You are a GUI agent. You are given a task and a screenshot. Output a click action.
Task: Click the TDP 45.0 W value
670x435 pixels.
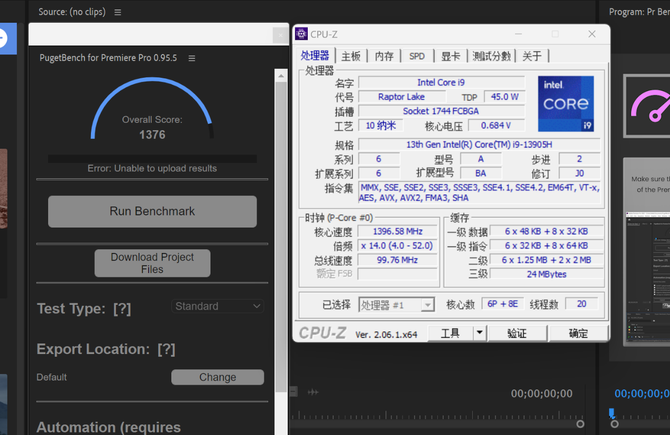505,97
